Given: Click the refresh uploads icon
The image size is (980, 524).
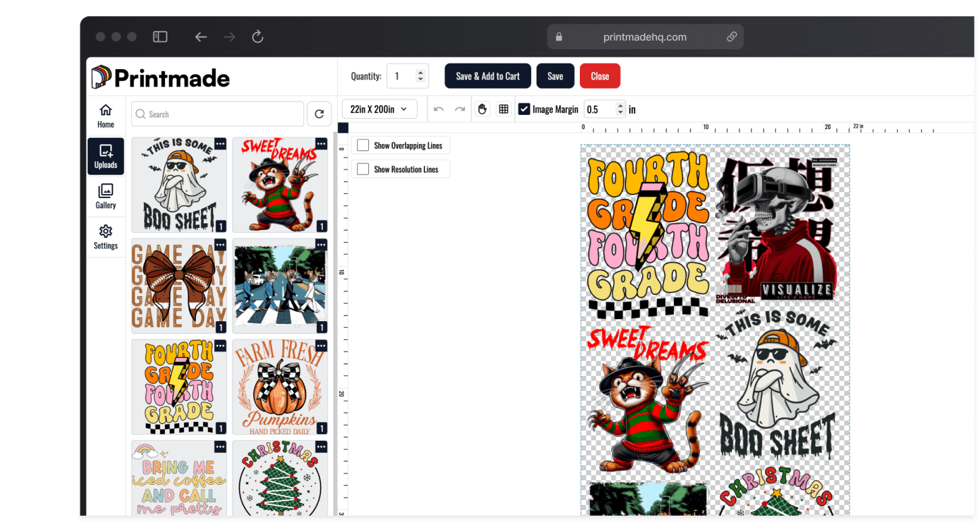Looking at the screenshot, I should [320, 114].
